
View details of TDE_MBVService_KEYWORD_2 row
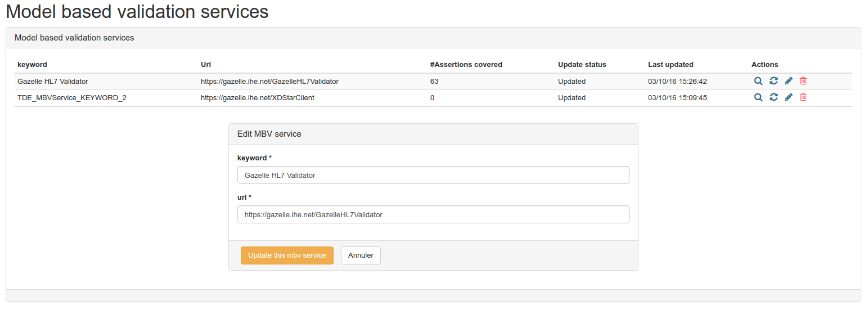[758, 97]
